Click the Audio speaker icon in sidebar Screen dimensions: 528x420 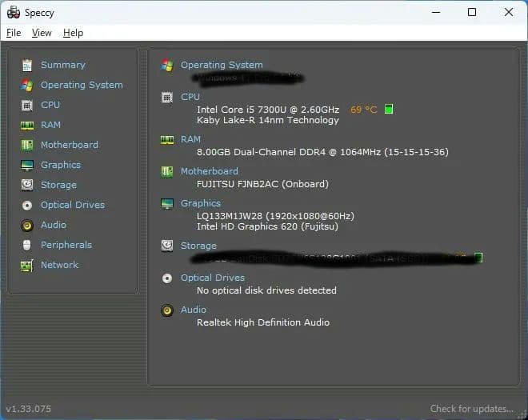click(27, 226)
